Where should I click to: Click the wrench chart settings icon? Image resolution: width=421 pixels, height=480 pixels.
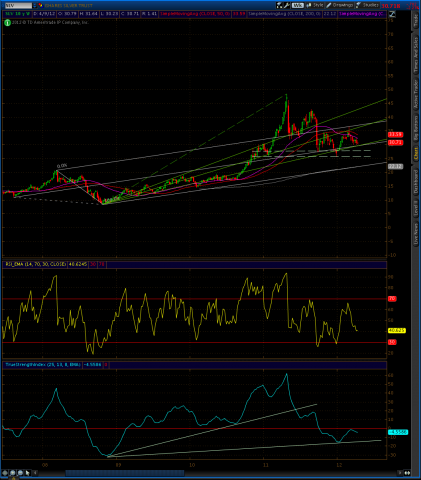[x=287, y=5]
